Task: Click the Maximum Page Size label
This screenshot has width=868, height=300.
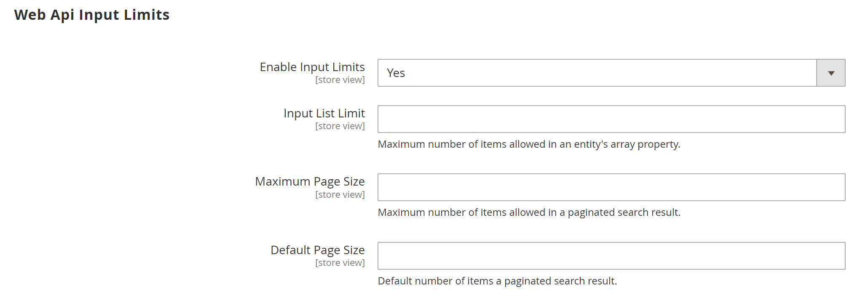Action: pyautogui.click(x=310, y=182)
